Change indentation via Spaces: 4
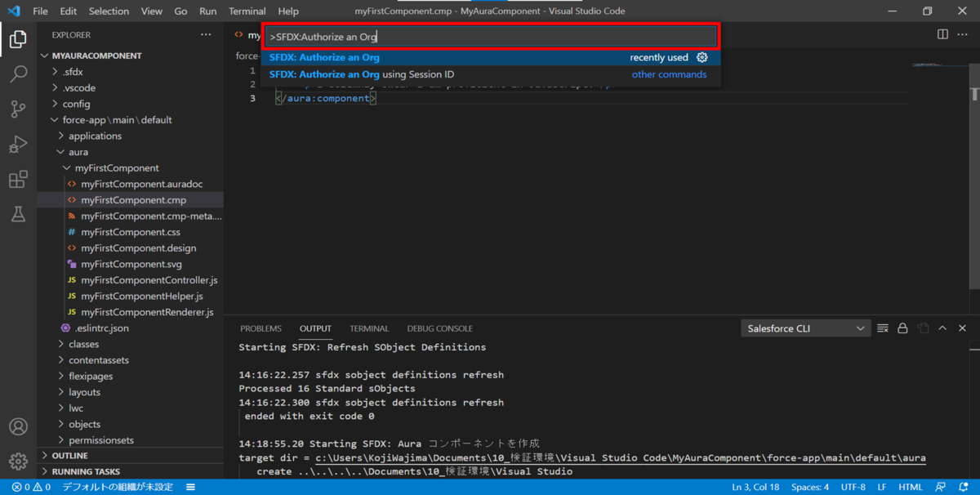Viewport: 980px width, 495px height. pyautogui.click(x=809, y=487)
